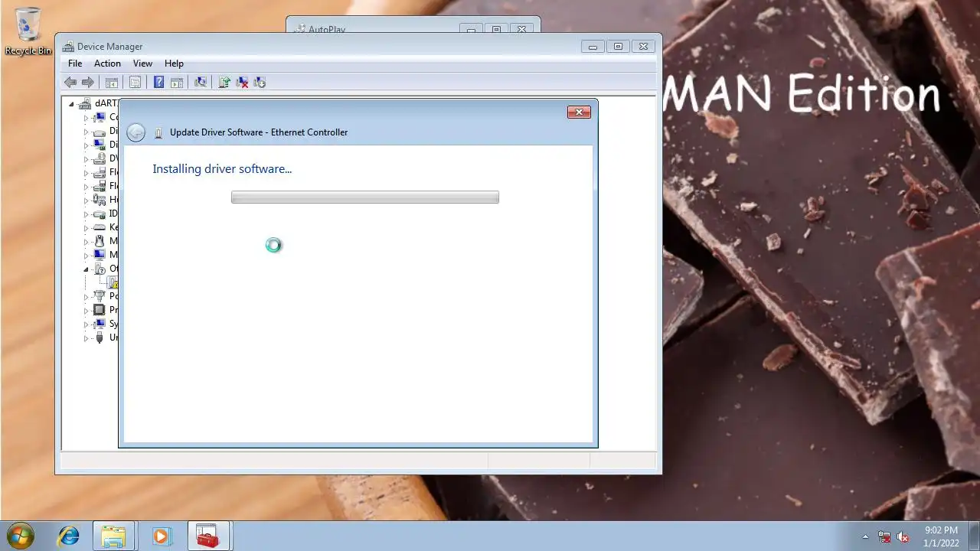Select the Ethernet Controller warning device icon
This screenshot has width=980, height=551.
[113, 282]
